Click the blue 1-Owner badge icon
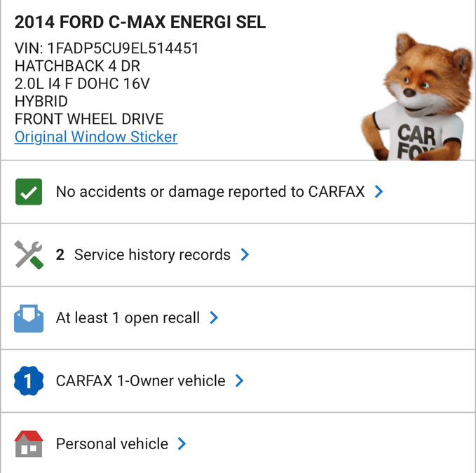The image size is (476, 473). tap(29, 381)
